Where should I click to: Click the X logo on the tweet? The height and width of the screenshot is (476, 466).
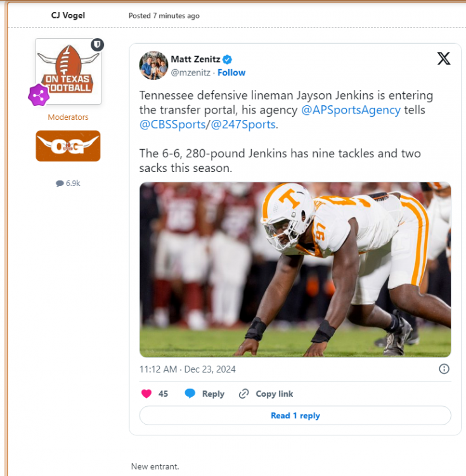tap(444, 59)
